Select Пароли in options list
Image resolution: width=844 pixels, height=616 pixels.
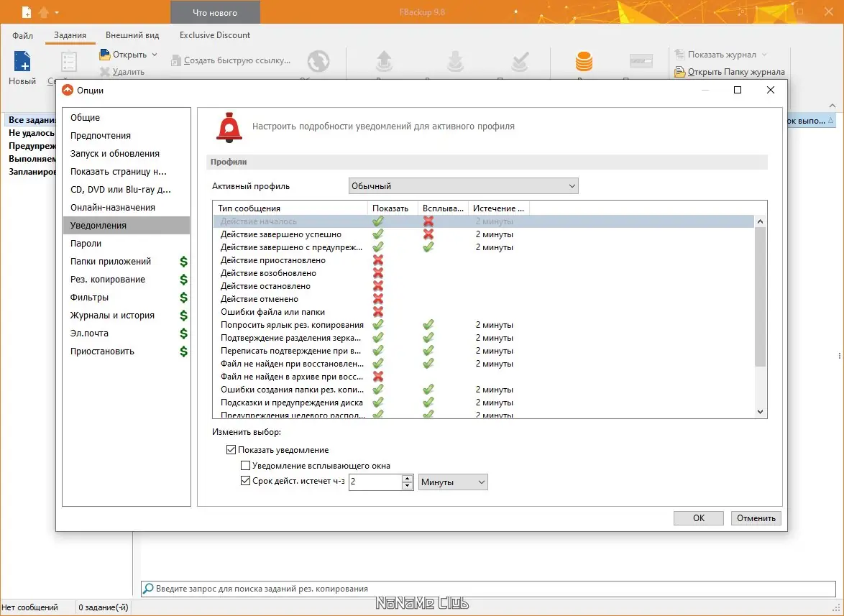point(127,243)
